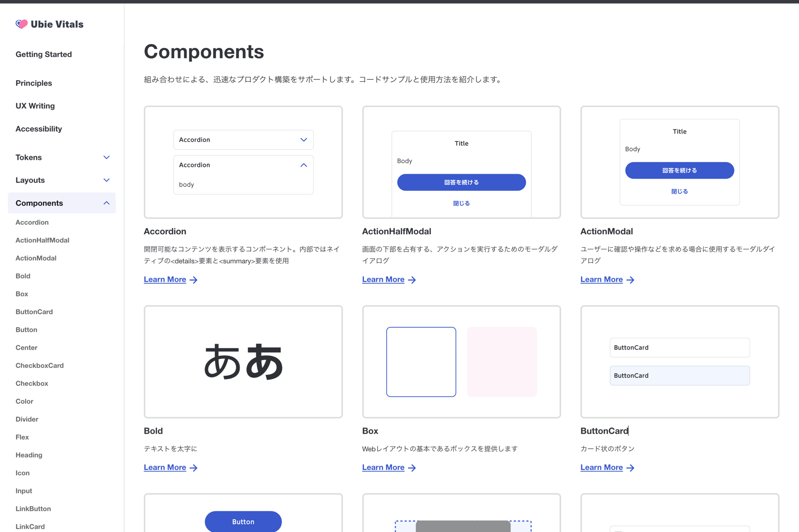The image size is (799, 532).
Task: Collapse the open Accordion preview chevron
Action: point(303,165)
